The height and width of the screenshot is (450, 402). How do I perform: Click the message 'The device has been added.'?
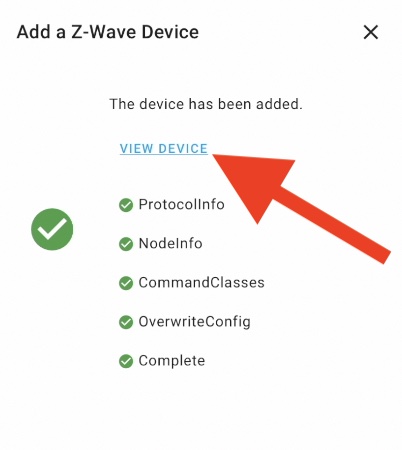pos(206,104)
